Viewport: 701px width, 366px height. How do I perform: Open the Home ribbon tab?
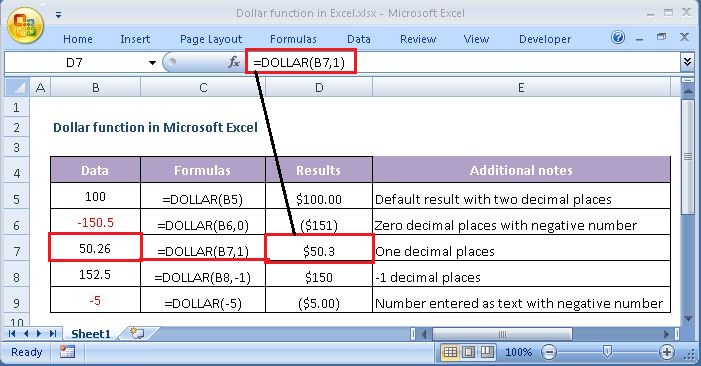78,39
